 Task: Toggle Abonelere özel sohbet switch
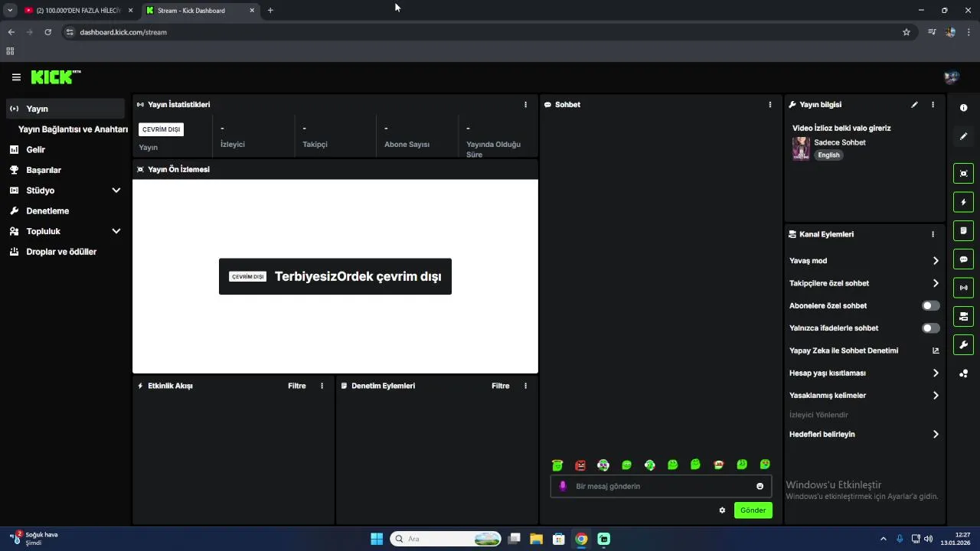click(930, 305)
